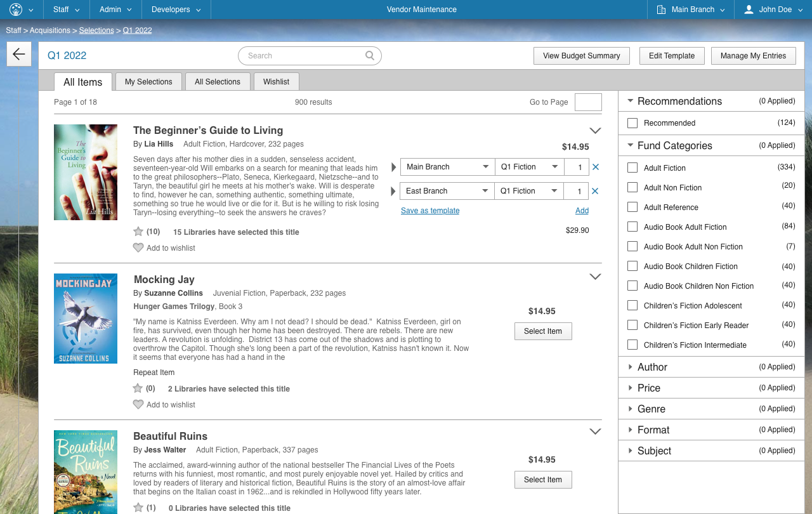Image resolution: width=812 pixels, height=514 pixels.
Task: Click the back arrow above the item list
Action: (x=19, y=53)
